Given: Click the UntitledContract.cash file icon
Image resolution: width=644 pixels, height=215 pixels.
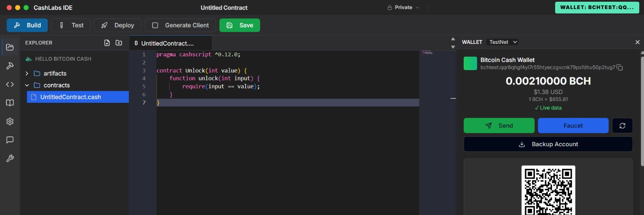Looking at the screenshot, I should point(33,97).
